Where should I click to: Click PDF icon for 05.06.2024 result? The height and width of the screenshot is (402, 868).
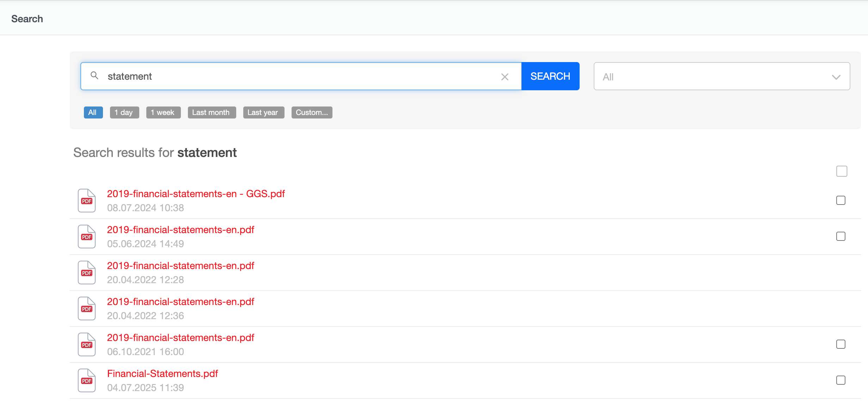[87, 237]
